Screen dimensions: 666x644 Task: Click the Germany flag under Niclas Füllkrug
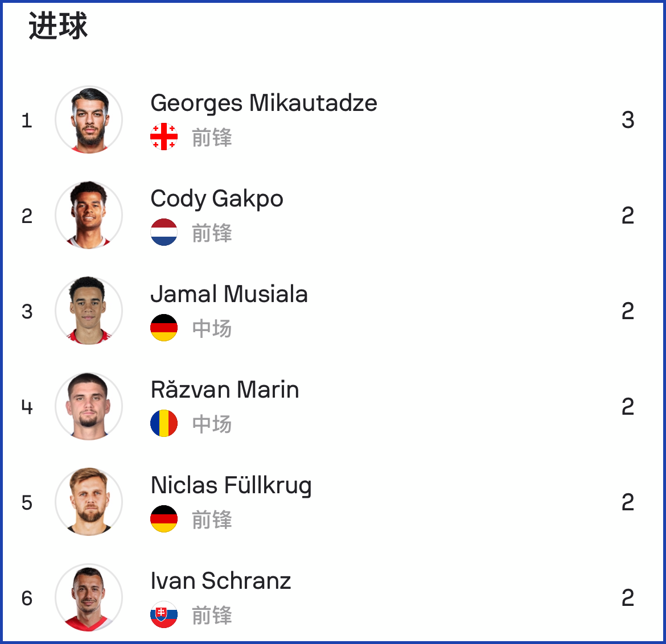164,519
